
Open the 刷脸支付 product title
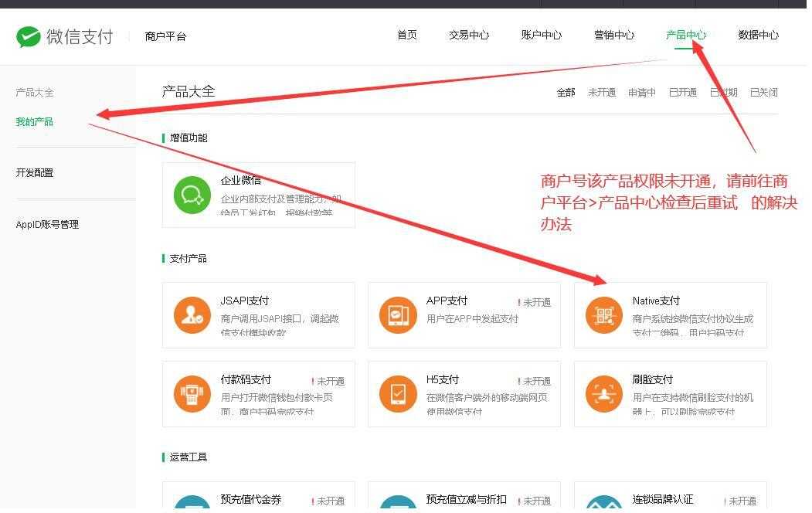(653, 379)
